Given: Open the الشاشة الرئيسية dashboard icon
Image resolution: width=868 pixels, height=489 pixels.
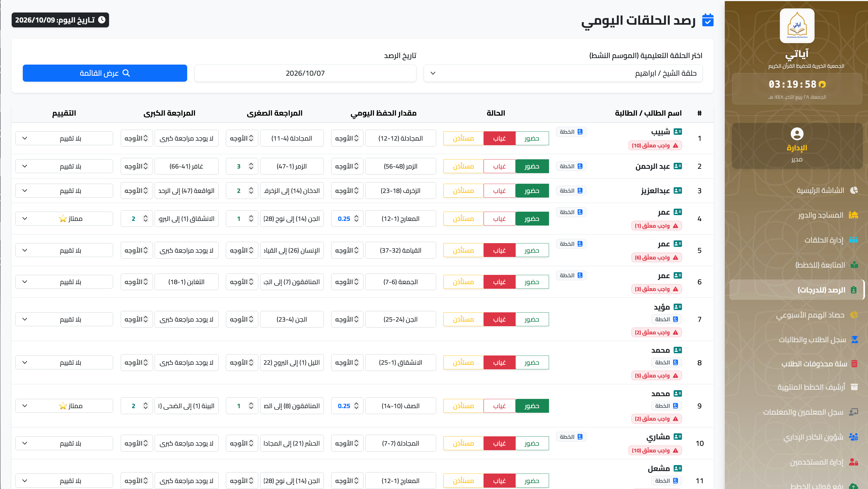Looking at the screenshot, I should click(854, 190).
